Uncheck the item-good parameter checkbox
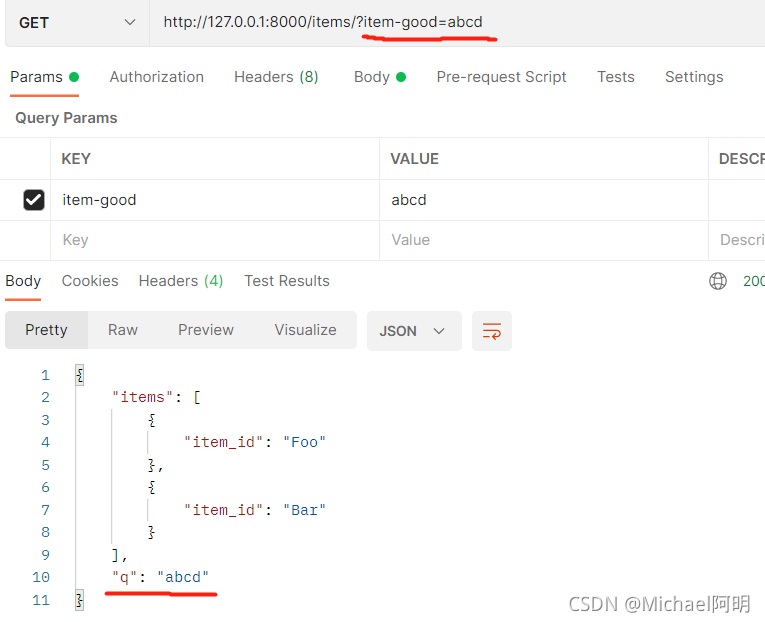Screen dimensions: 765x622 tap(34, 200)
